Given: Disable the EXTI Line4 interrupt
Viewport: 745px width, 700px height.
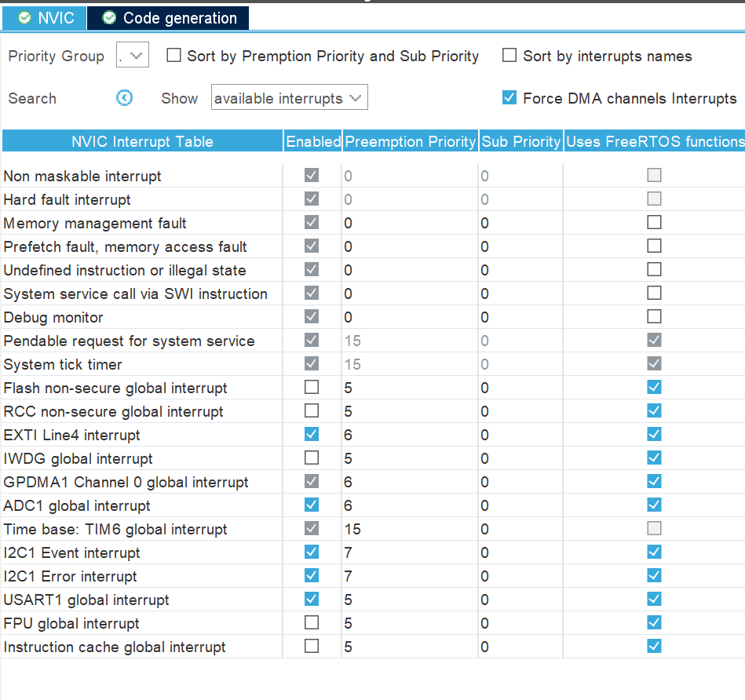Looking at the screenshot, I should pyautogui.click(x=312, y=434).
